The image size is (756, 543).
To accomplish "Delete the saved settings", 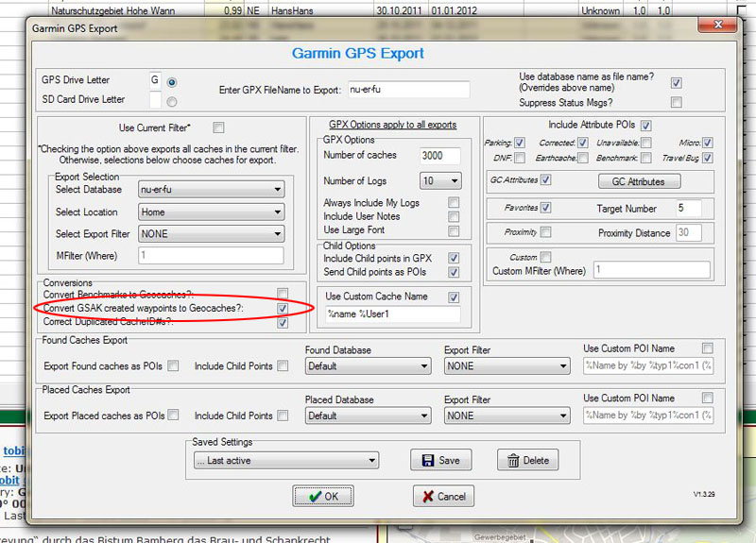I will point(528,460).
